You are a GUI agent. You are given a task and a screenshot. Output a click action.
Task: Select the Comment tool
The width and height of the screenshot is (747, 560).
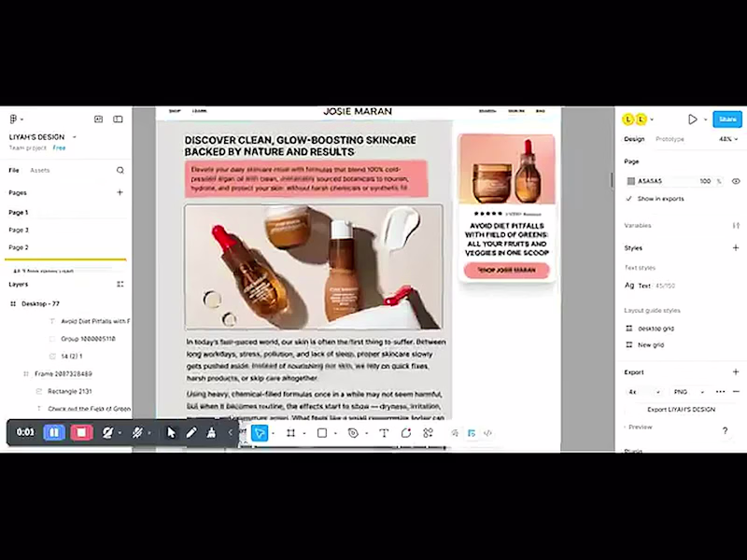[x=406, y=433]
